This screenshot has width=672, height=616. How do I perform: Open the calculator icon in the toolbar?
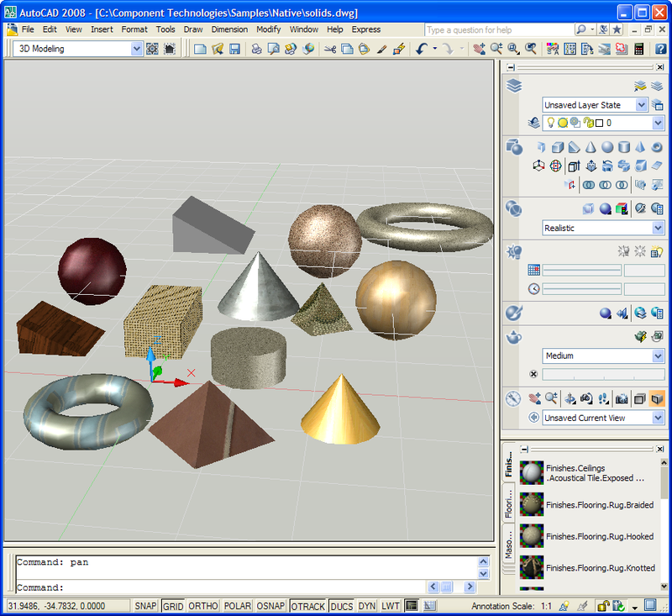(639, 49)
